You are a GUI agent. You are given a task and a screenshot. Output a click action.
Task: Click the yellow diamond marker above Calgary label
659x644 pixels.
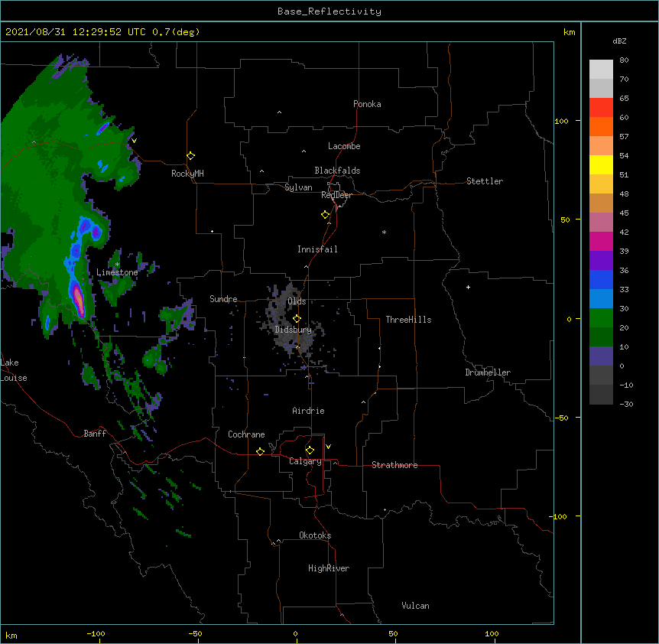pyautogui.click(x=310, y=450)
